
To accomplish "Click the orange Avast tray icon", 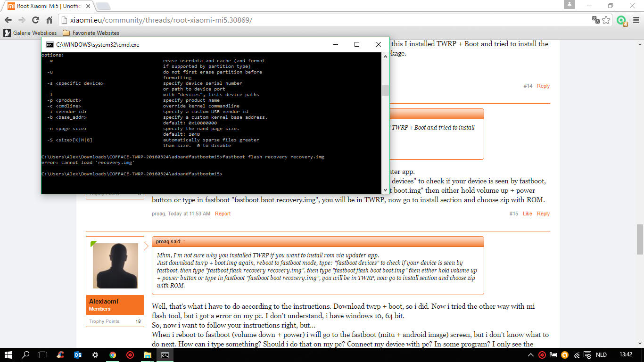I will [x=564, y=355].
